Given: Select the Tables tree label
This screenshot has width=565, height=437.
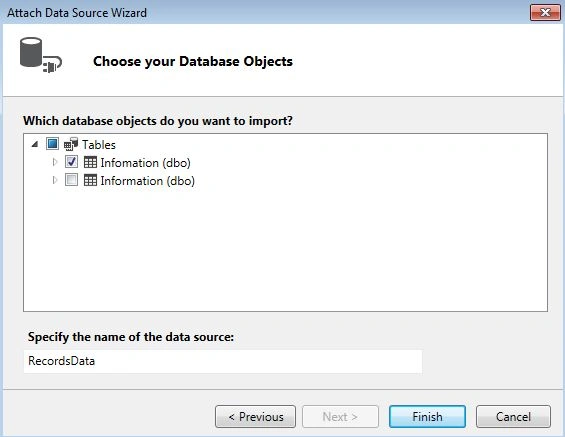Looking at the screenshot, I should (x=99, y=145).
